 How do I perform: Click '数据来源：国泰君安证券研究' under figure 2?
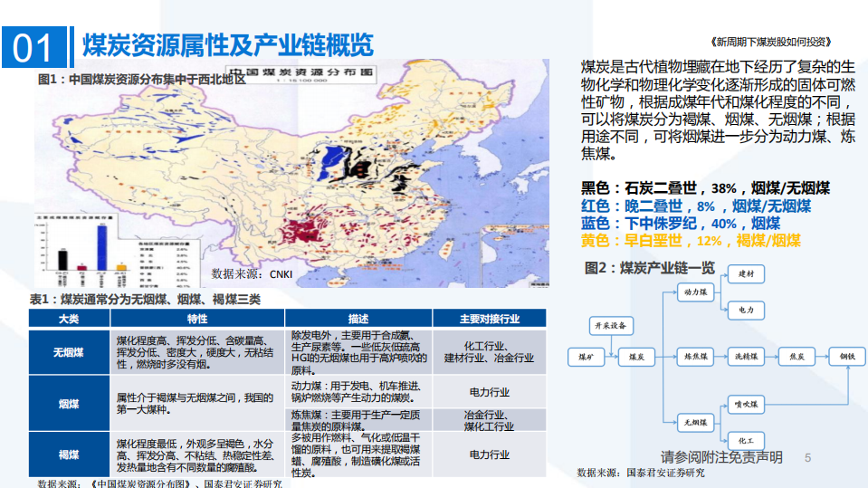click(x=641, y=473)
